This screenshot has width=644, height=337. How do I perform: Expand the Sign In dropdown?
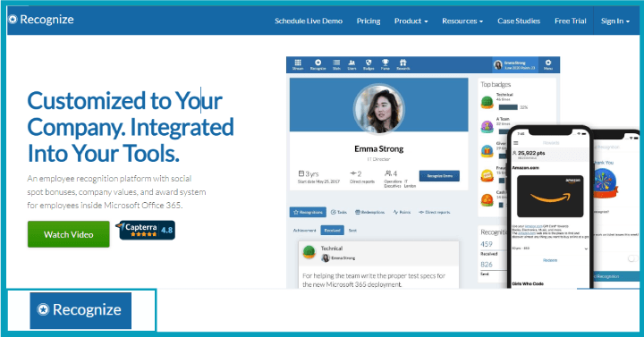point(615,21)
